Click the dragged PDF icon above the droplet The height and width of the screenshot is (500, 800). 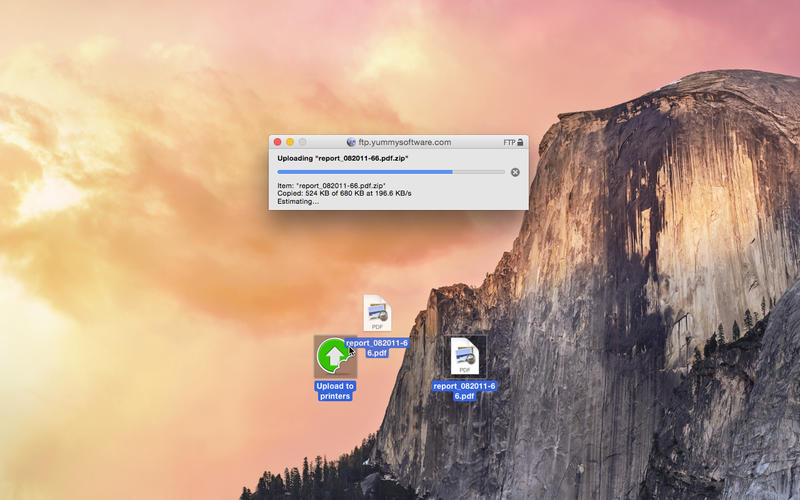pyautogui.click(x=377, y=314)
